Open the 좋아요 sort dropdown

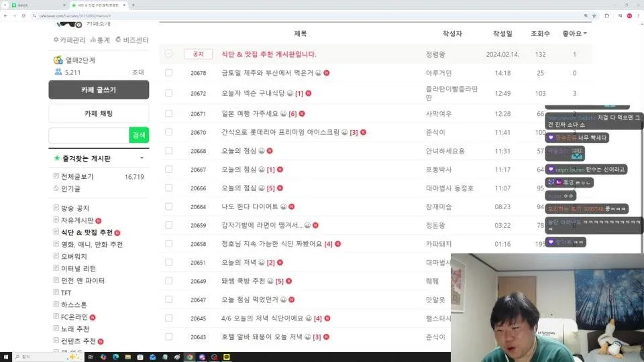(574, 34)
